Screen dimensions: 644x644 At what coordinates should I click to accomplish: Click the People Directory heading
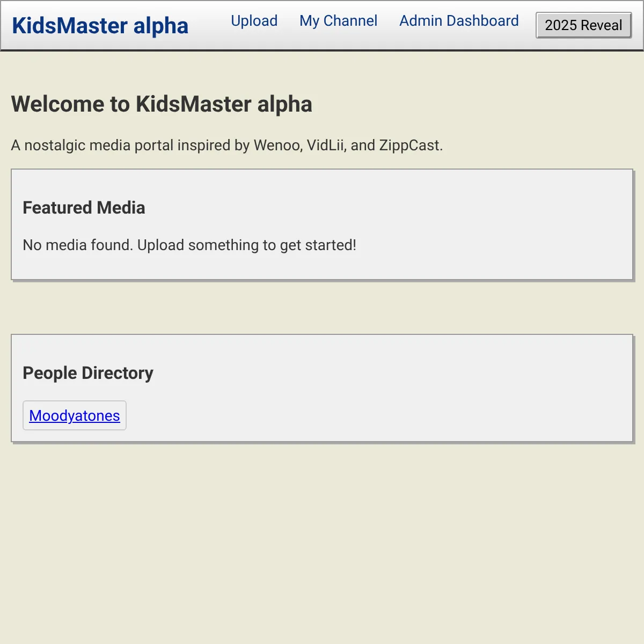pos(88,373)
